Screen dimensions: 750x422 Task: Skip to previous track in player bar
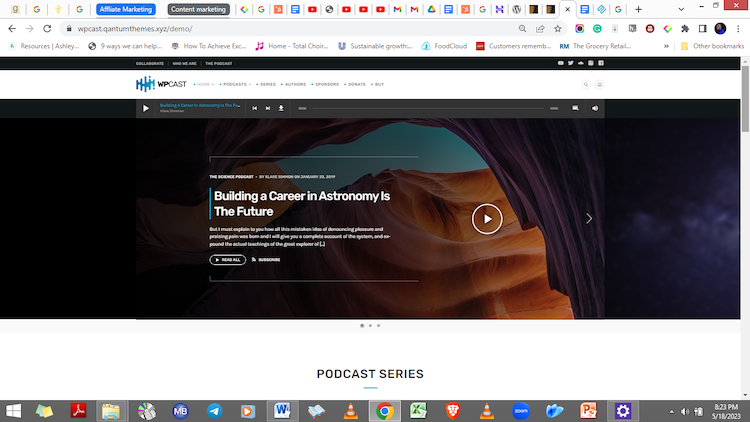point(254,109)
